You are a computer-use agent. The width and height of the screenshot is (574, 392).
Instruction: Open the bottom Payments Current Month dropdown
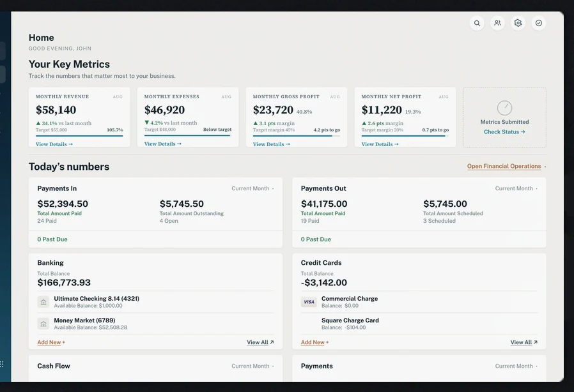pos(516,366)
